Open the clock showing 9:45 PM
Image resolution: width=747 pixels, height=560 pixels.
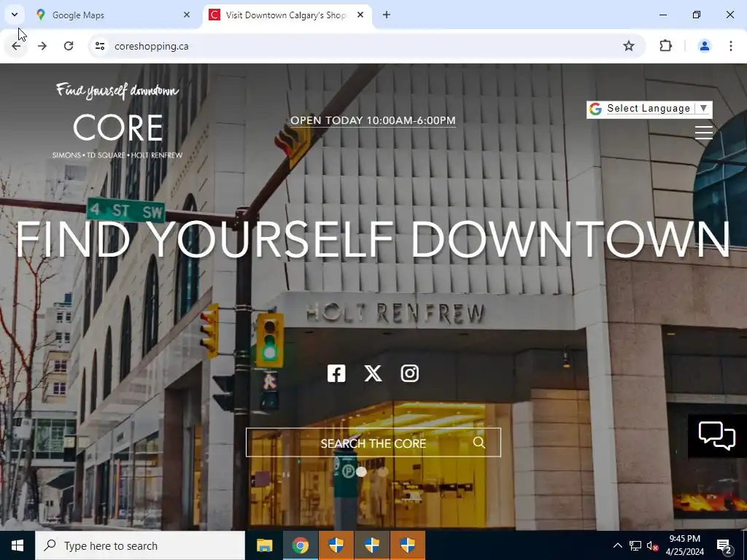tap(684, 545)
